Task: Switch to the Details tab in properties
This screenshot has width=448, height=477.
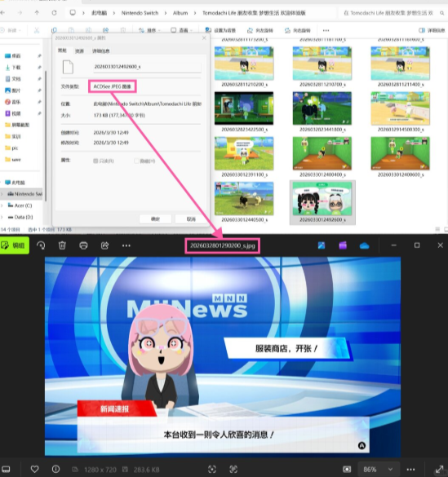Action: [100, 51]
